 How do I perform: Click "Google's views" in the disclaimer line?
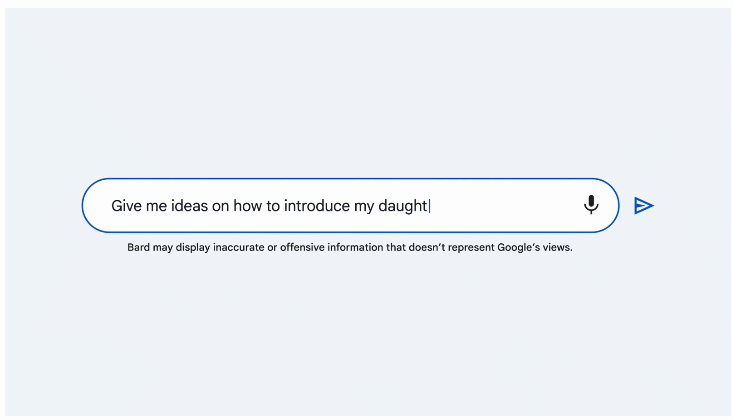[x=535, y=247]
